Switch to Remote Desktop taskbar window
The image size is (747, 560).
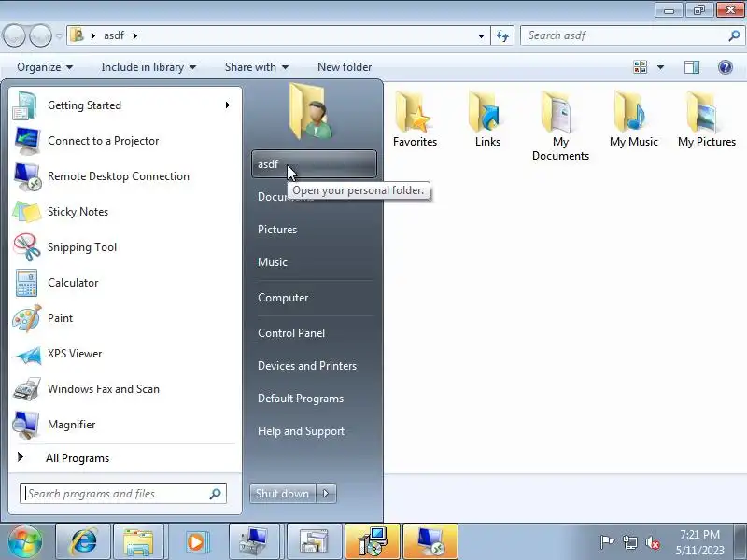430,541
